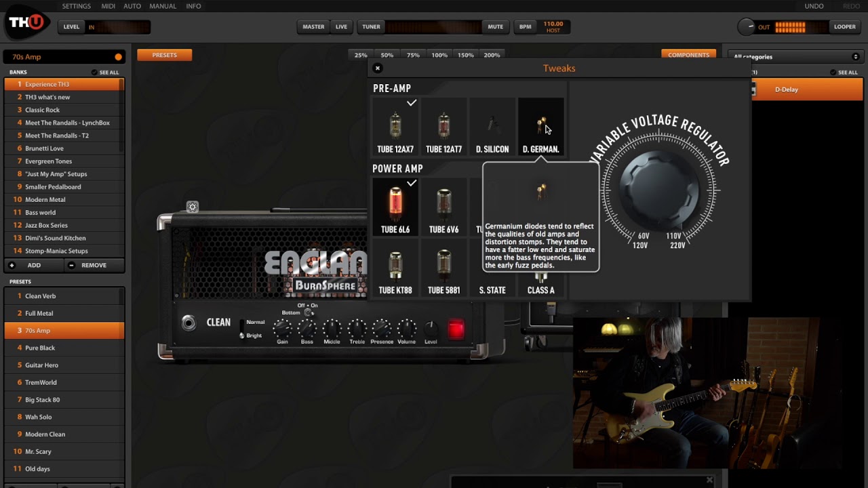Click UNDO
This screenshot has width=868, height=488.
coord(814,6)
